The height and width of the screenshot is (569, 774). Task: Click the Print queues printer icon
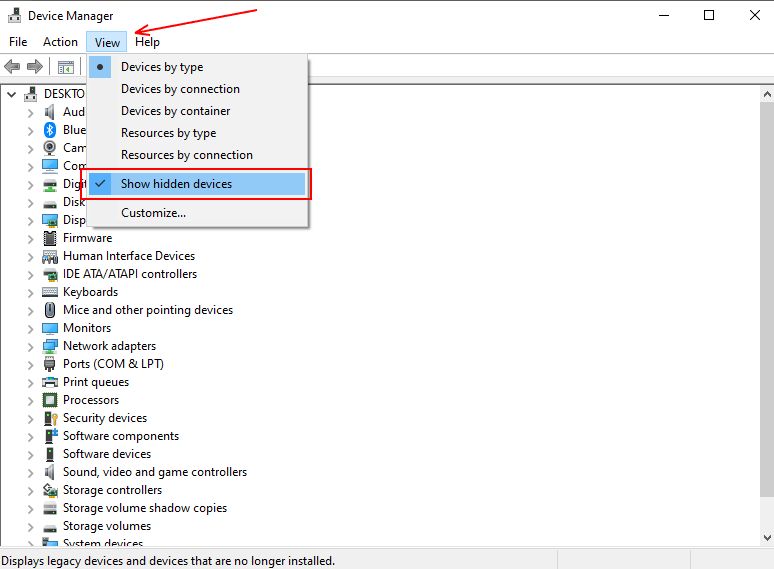(50, 382)
